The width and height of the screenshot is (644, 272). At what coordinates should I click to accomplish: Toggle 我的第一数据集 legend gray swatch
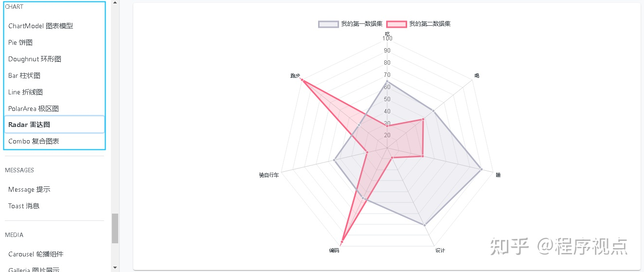pyautogui.click(x=328, y=24)
